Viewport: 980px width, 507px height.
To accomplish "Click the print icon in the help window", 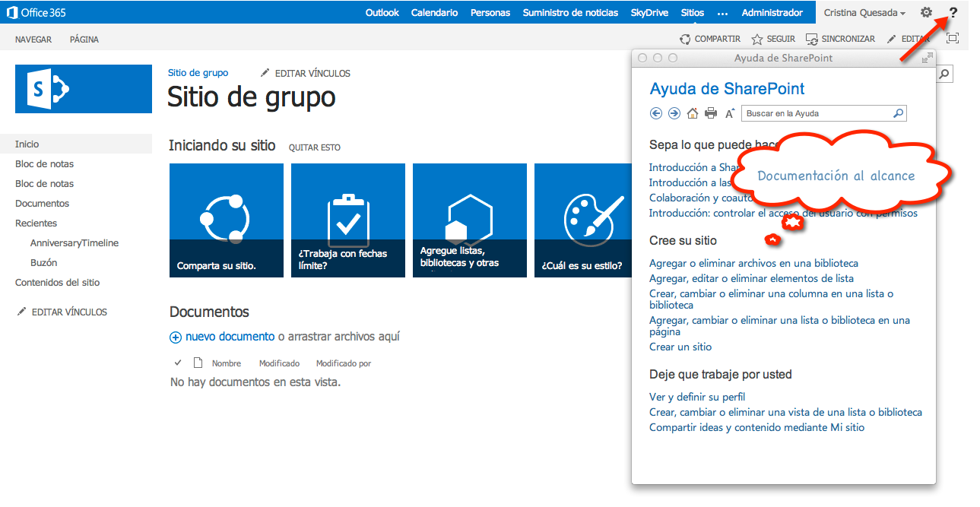I will click(710, 112).
